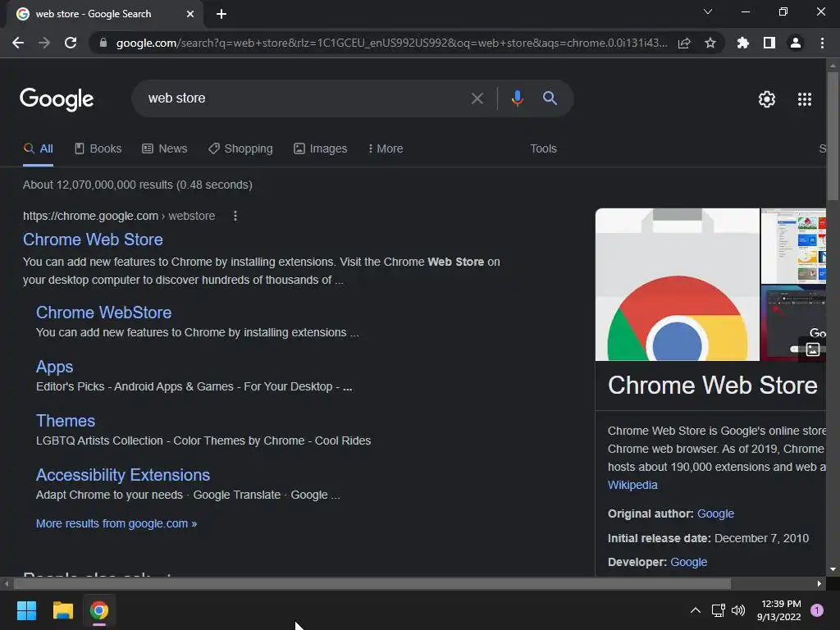The image size is (840, 630).
Task: Click the Chrome taskbar icon
Action: coord(99,610)
